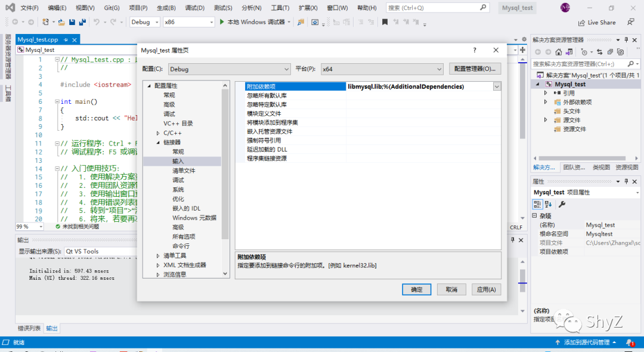
Task: Click Switch Views icon in Solution Explorer
Action: tap(569, 52)
